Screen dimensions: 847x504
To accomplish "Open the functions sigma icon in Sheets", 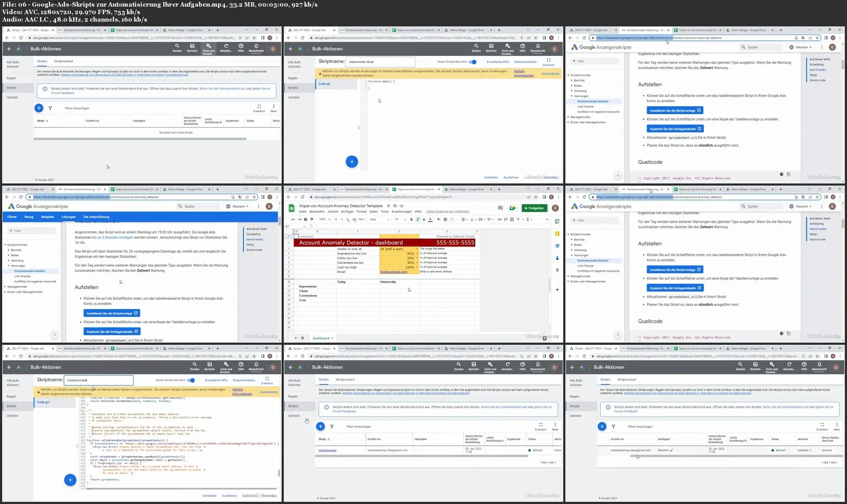I will click(x=528, y=219).
